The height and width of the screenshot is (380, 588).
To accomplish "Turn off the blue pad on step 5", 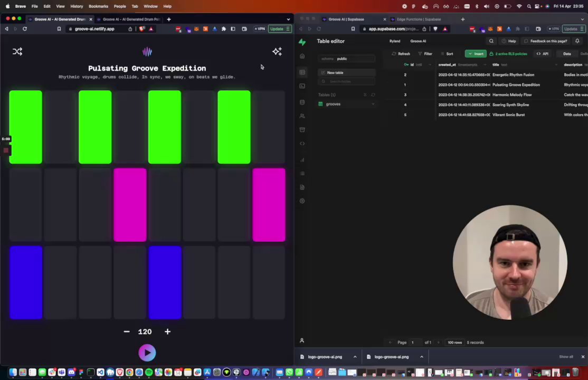I will click(165, 282).
